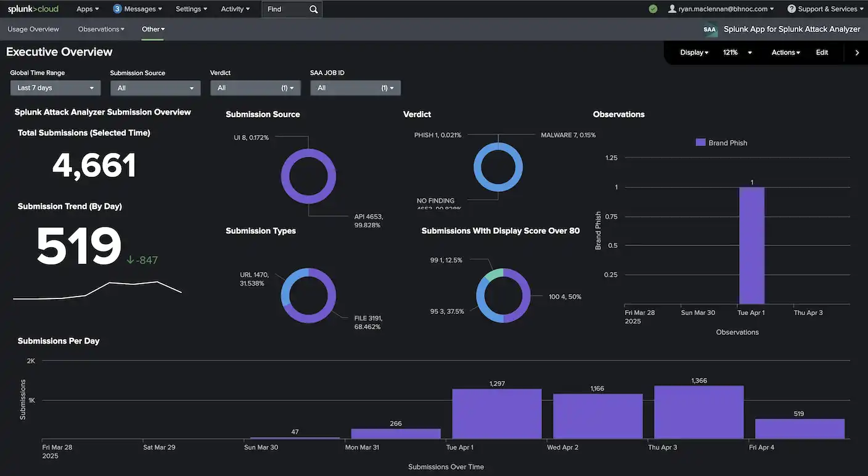Screen dimensions: 868x476
Task: Expand the Verdict filter dropdown
Action: point(255,88)
